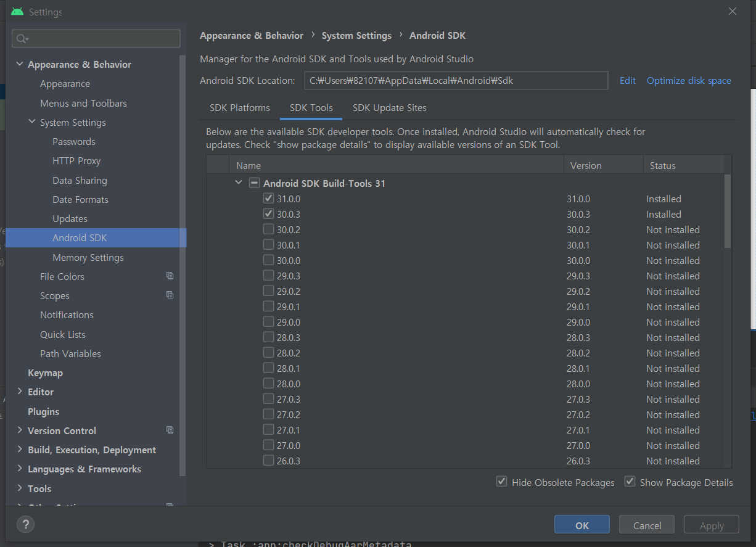Collapse System Settings subtree
Image resolution: width=756 pixels, height=547 pixels.
point(32,122)
